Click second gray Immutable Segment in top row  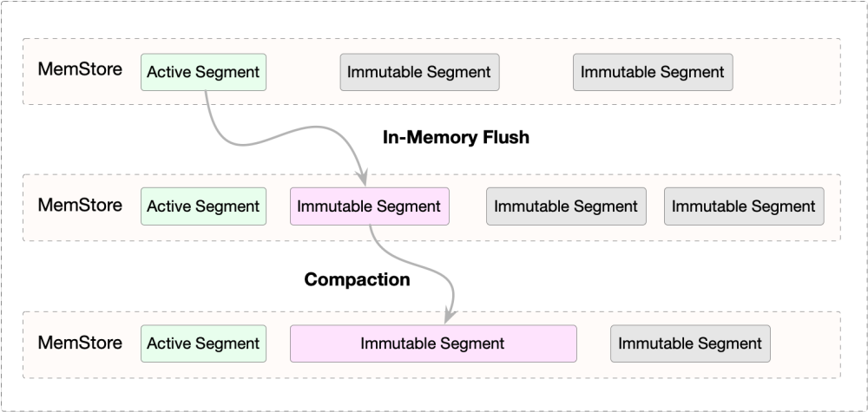point(653,72)
